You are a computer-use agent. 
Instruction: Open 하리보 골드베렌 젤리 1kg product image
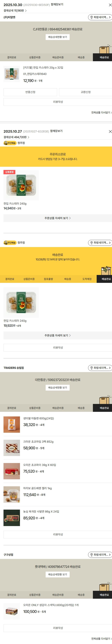[x=12, y=494]
